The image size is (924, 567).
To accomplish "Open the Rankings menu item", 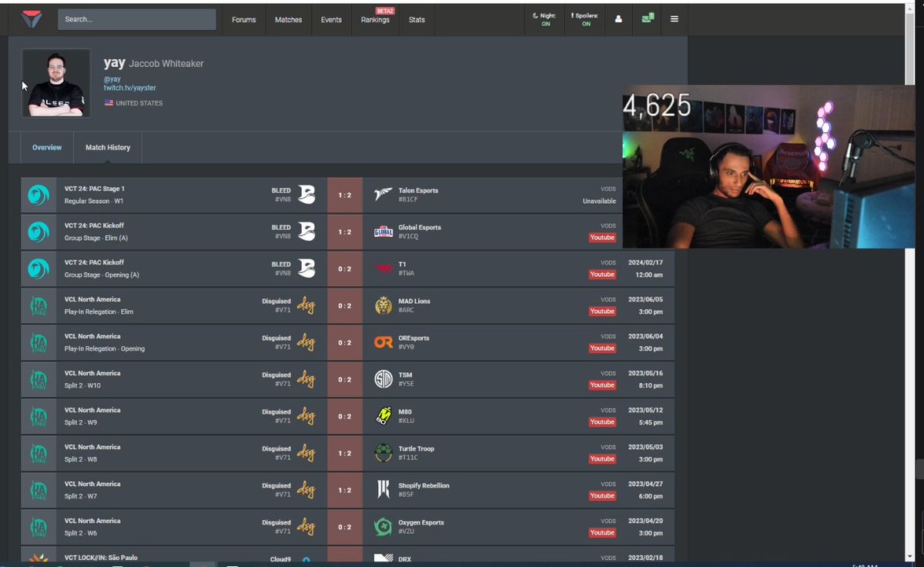I will point(375,20).
